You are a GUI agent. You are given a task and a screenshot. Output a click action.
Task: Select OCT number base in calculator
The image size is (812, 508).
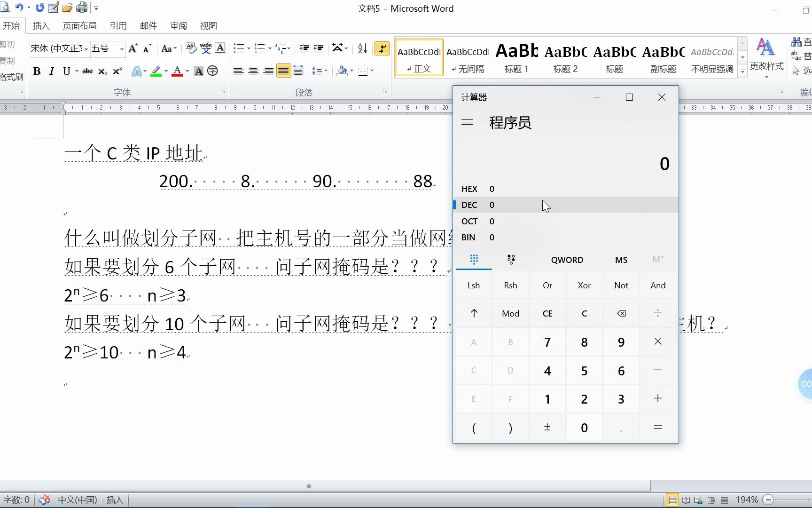click(566, 221)
